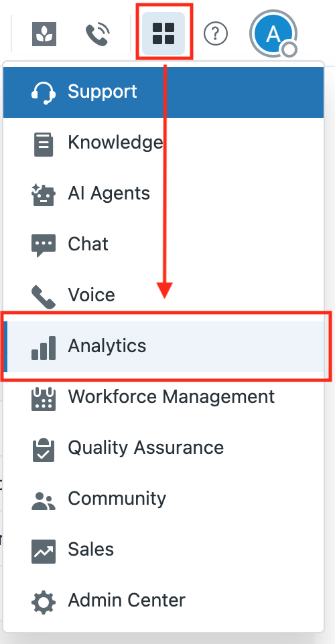Viewport: 335px width, 644px height.
Task: Open the user avatar profile menu
Action: 273,34
